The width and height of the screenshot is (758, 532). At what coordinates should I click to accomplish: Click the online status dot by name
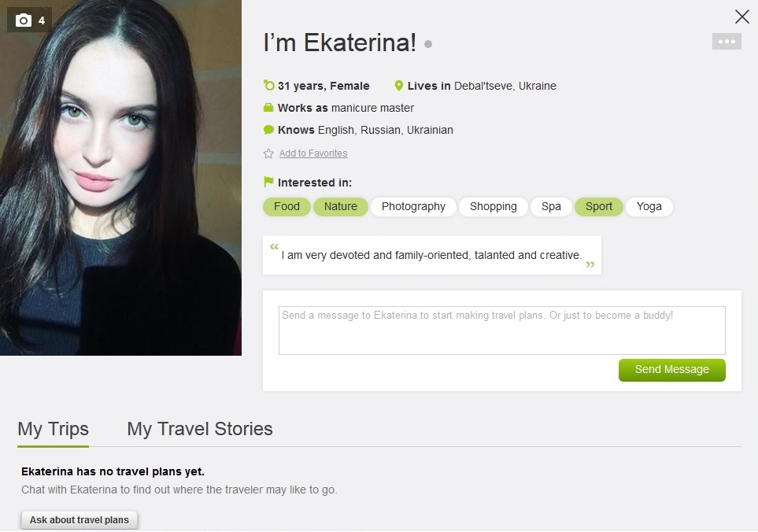click(428, 44)
